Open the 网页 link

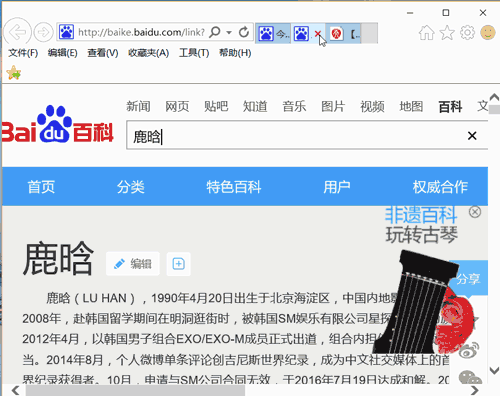(x=177, y=107)
